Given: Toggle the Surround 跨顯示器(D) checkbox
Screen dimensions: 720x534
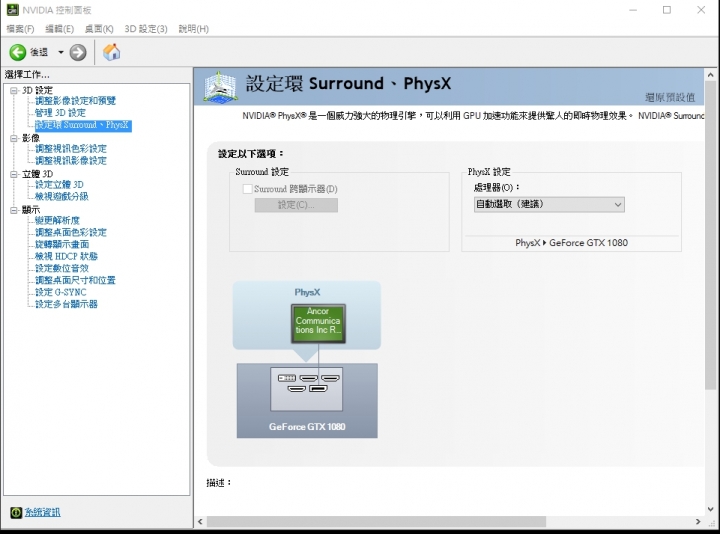Looking at the screenshot, I should 248,189.
